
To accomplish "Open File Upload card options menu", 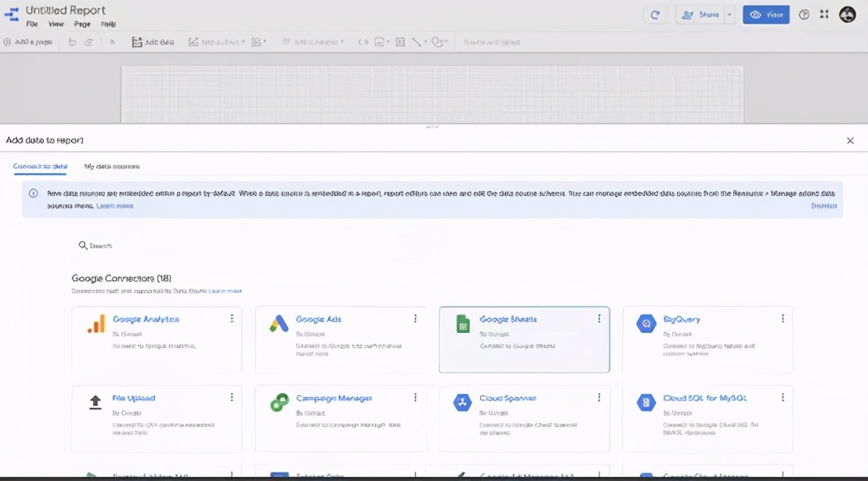I will [x=232, y=397].
